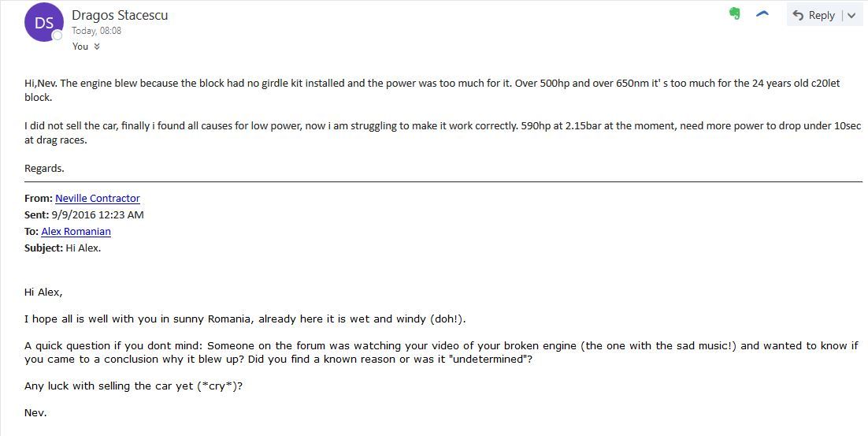Click the blue Boomerang icon
Image resolution: width=868 pixels, height=436 pixels.
tap(762, 14)
